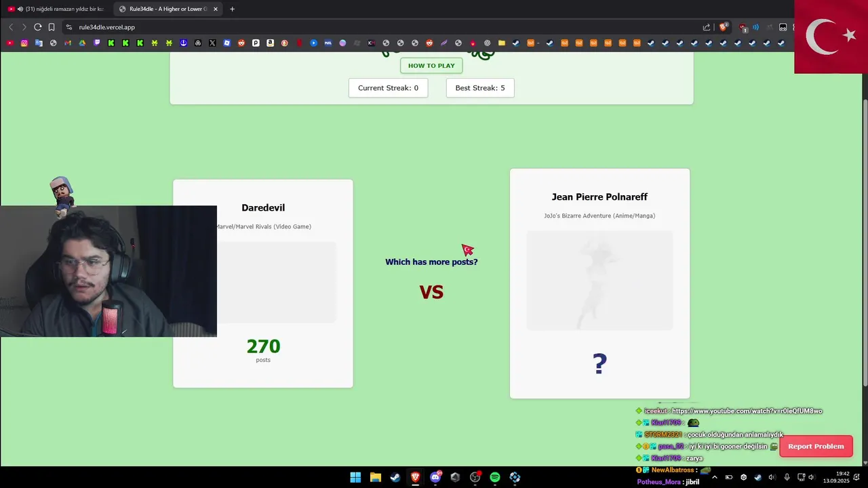This screenshot has width=868, height=488.
Task: Click Brave browser taskbar icon
Action: 415,477
